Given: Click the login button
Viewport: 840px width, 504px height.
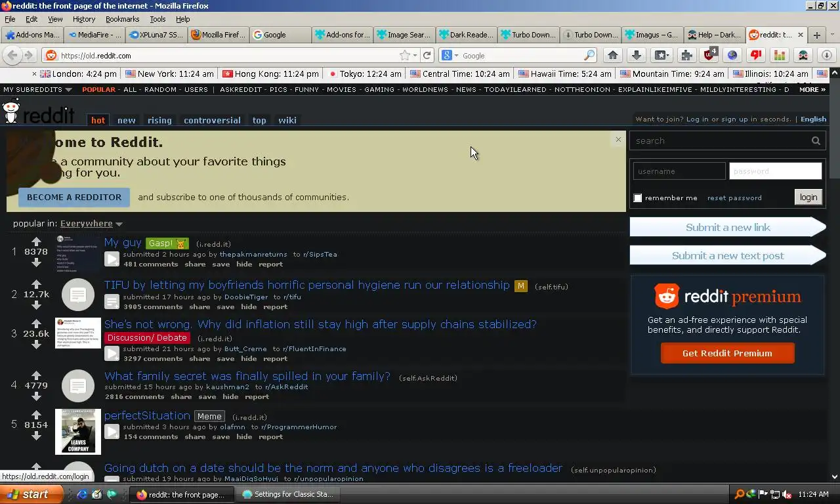Looking at the screenshot, I should (808, 197).
